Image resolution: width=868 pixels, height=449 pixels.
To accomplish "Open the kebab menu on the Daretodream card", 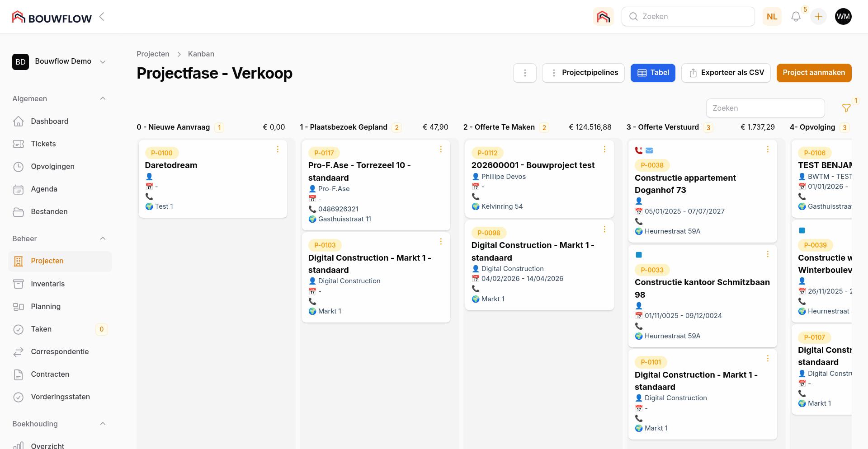I will pyautogui.click(x=278, y=149).
